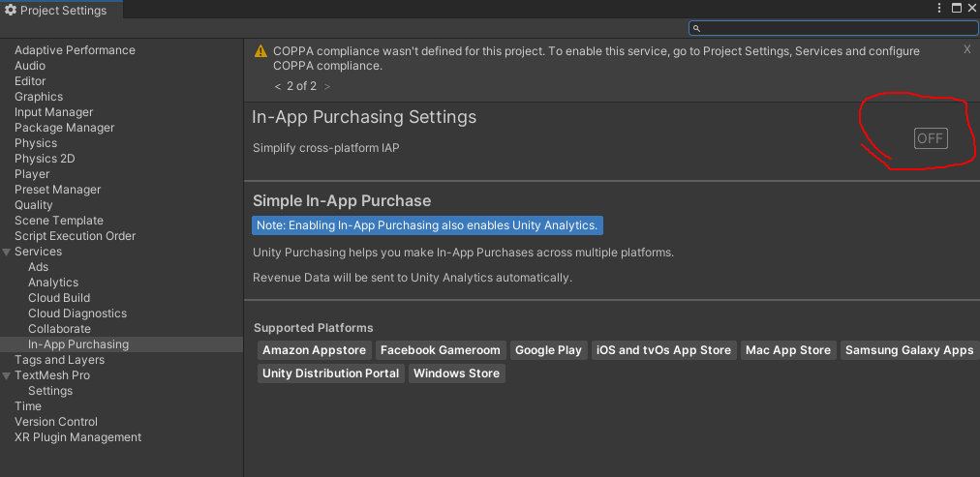Go to previous notification arrow
The height and width of the screenshot is (477, 980).
click(278, 86)
